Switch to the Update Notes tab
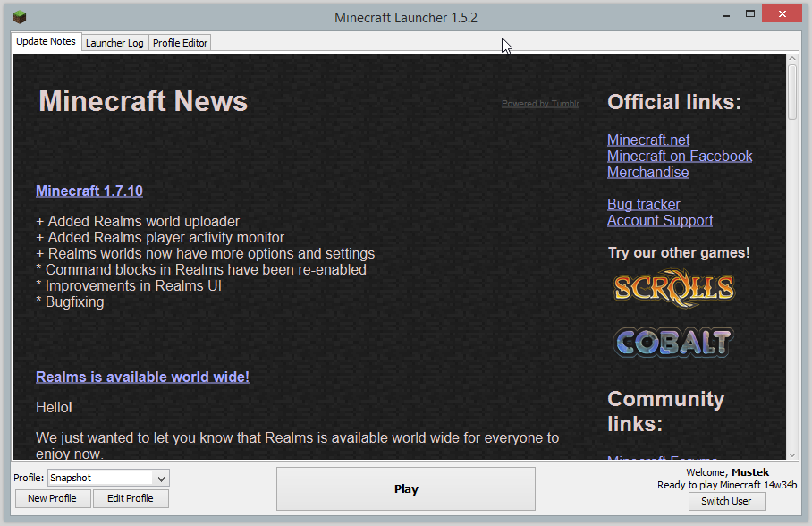 pyautogui.click(x=46, y=41)
